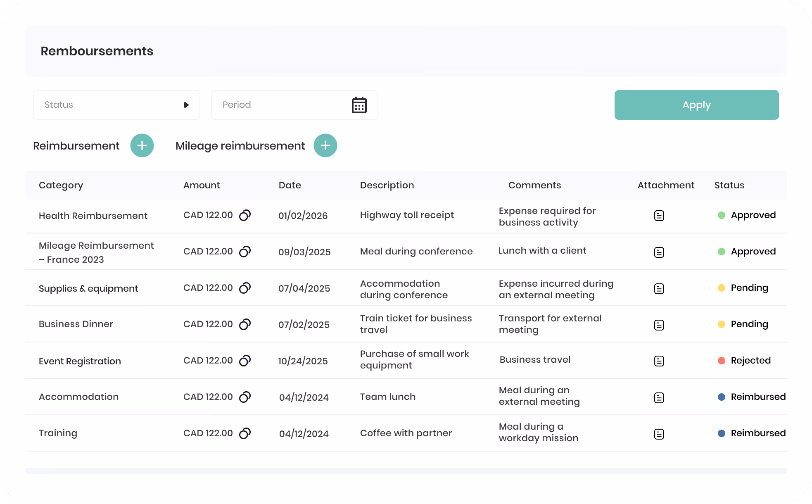Open attachment for Supplies & equipment row
This screenshot has width=812, height=504.
click(659, 288)
